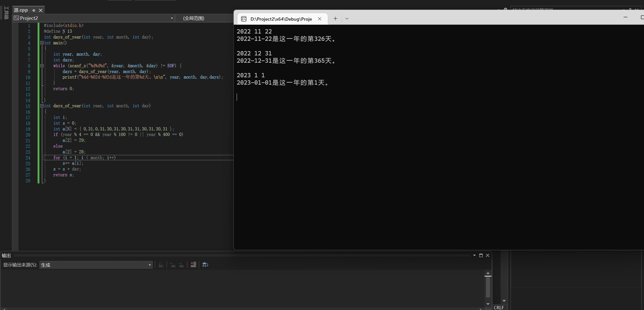Clear all output with the red-X icon
The width and height of the screenshot is (644, 310).
point(193,264)
